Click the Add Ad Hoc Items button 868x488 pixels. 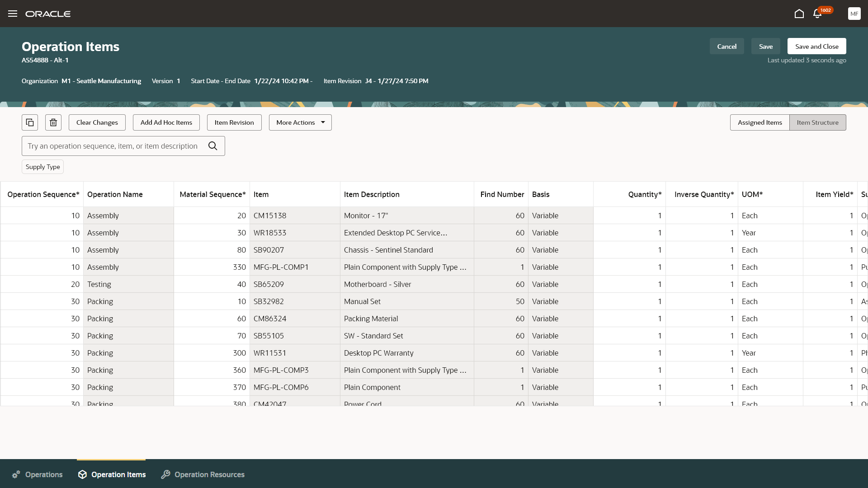pos(166,122)
